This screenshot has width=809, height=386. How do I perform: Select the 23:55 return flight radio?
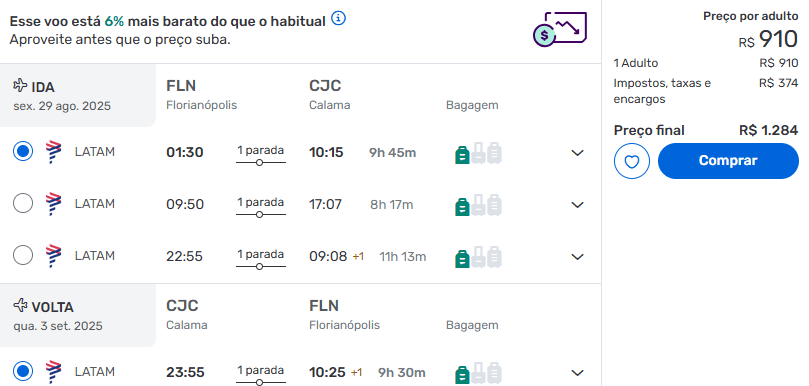click(x=23, y=372)
